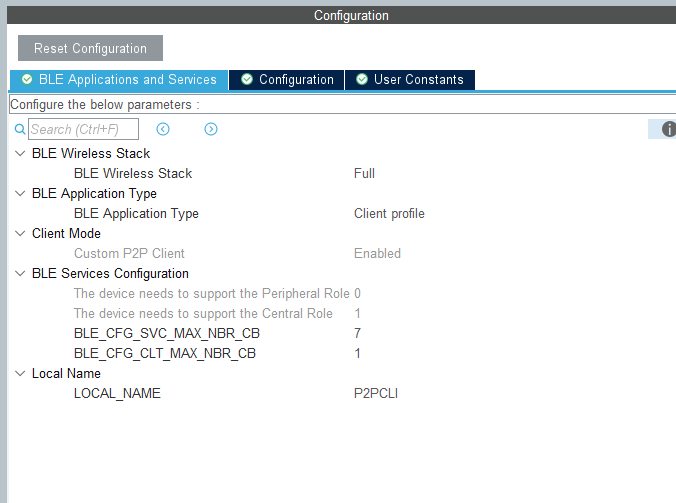Collapse the Local Name group

pyautogui.click(x=20, y=374)
